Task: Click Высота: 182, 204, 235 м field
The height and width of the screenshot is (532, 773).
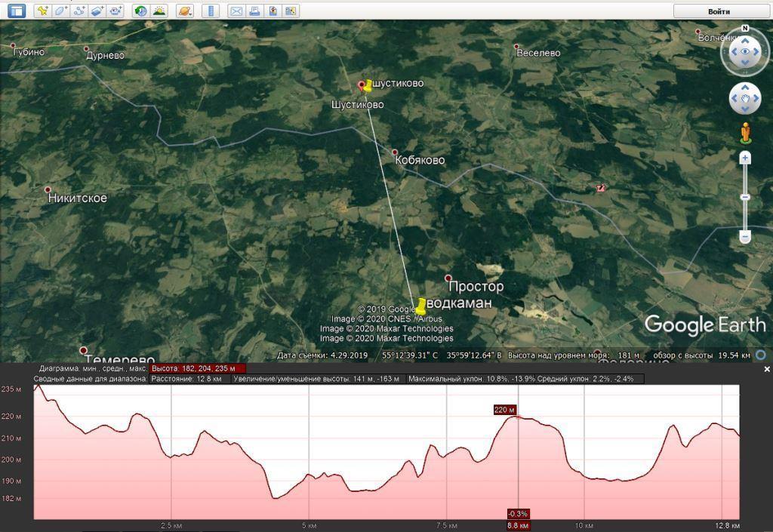Action: (x=198, y=368)
